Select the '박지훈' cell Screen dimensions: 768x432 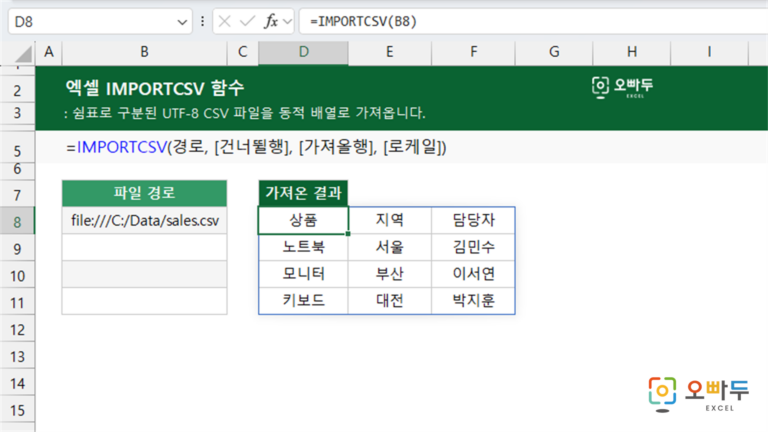(x=474, y=301)
